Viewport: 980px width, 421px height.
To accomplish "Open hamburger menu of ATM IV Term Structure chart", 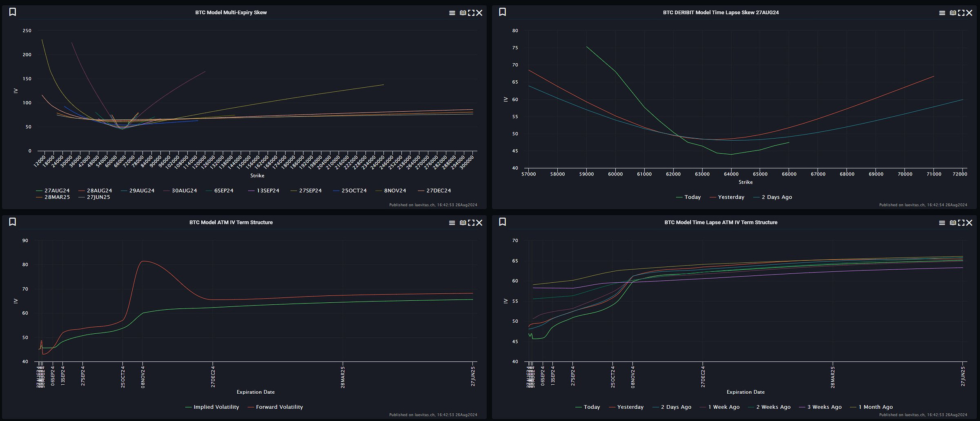I will 452,223.
